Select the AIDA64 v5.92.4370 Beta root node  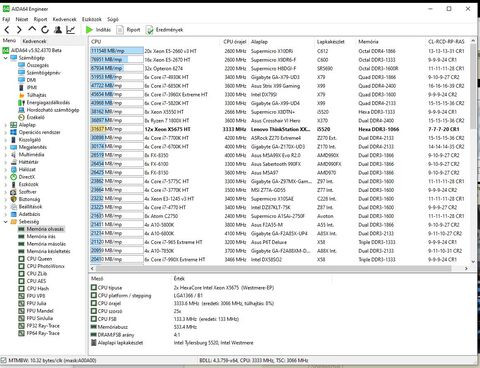32,50
